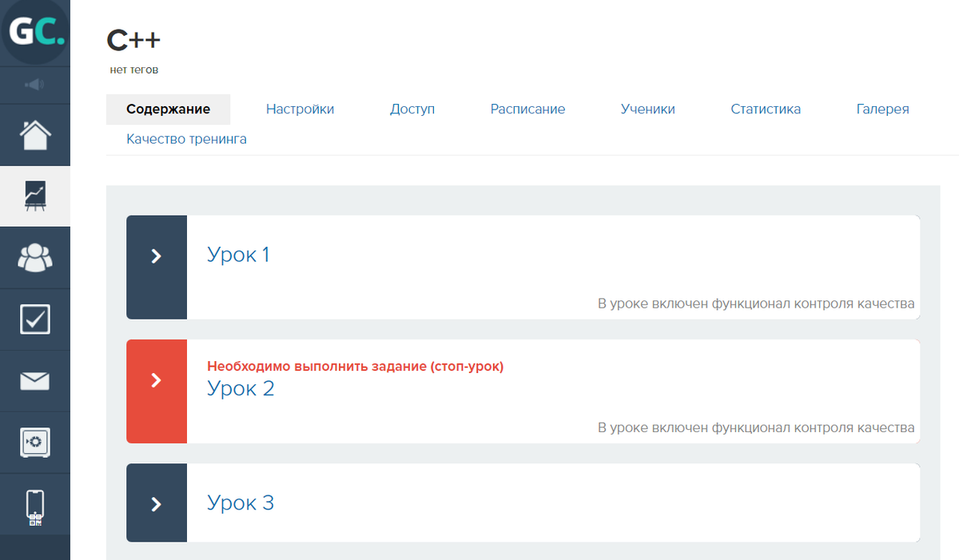Open the Урок 2 lesson link
The height and width of the screenshot is (560, 959).
tap(241, 389)
